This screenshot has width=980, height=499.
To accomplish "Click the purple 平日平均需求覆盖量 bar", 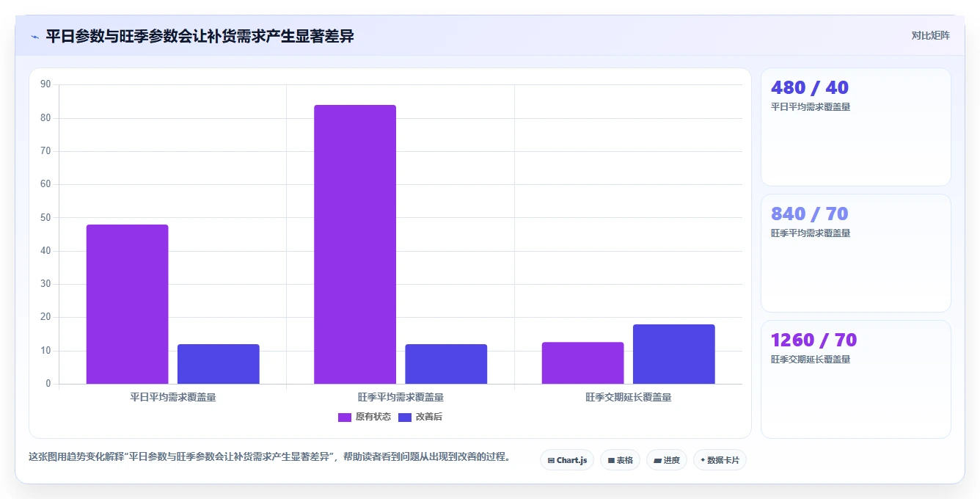I will (x=128, y=304).
